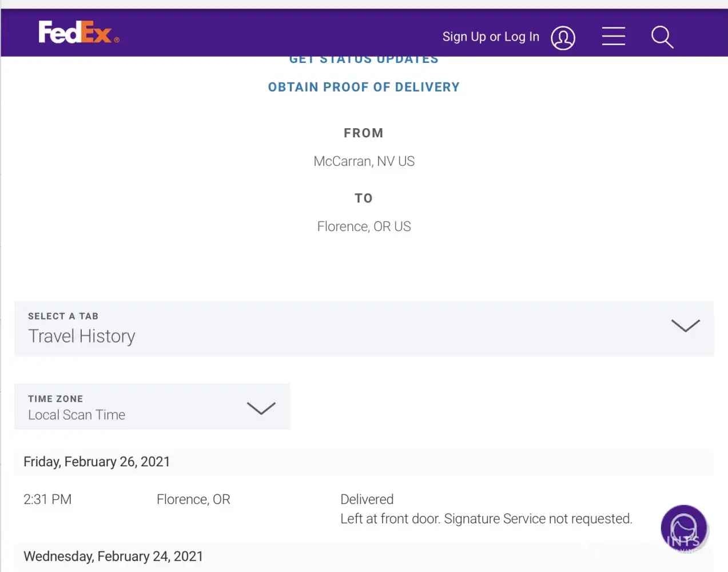Click the Delivered status text
Viewport: 728px width, 572px height.
pos(367,499)
